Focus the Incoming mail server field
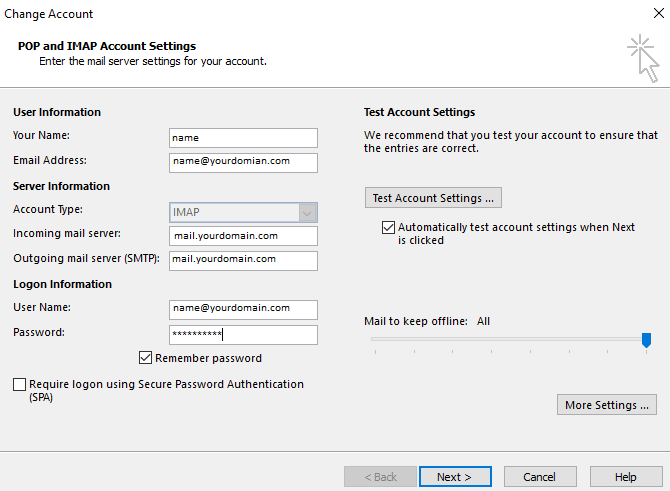The image size is (670, 491). (243, 236)
